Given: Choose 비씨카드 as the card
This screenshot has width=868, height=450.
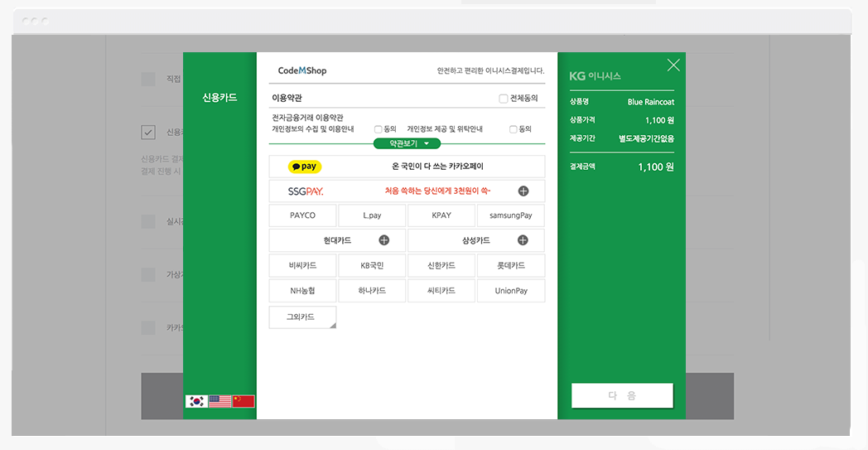Looking at the screenshot, I should [x=302, y=265].
